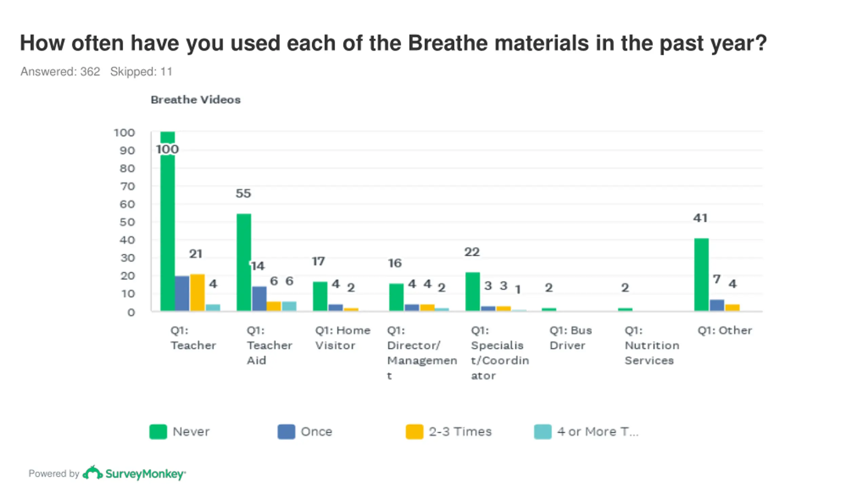Click the Other Never bar labeled 41
Screen dimensions: 868x488
coord(702,274)
